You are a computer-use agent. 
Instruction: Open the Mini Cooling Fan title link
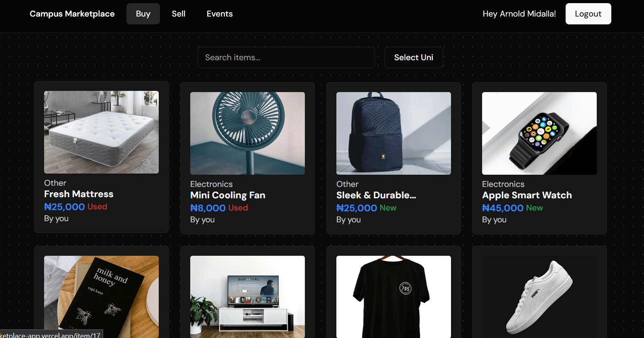(x=228, y=195)
